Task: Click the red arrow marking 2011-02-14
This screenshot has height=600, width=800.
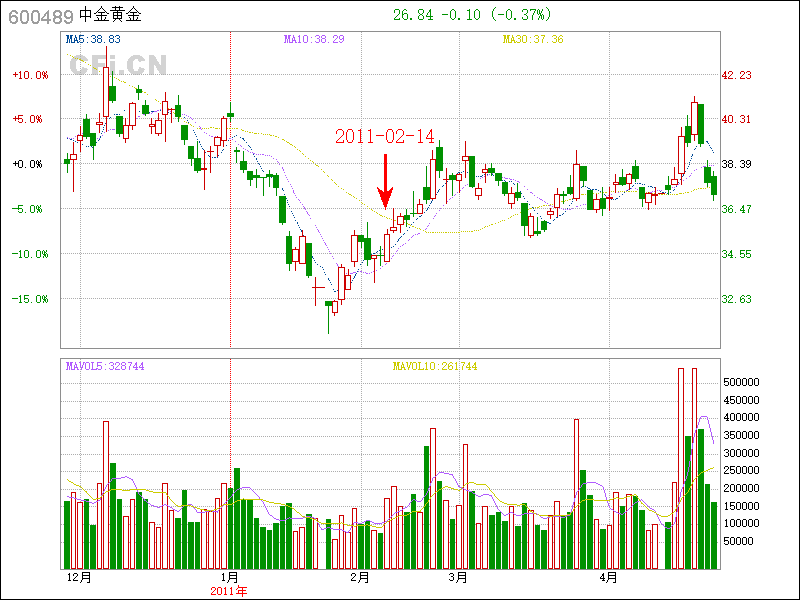Action: coord(385,182)
